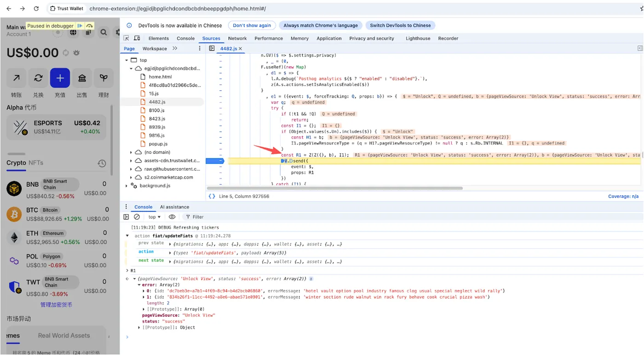
Task: Click the blue 充值 plus button
Action: click(x=60, y=78)
